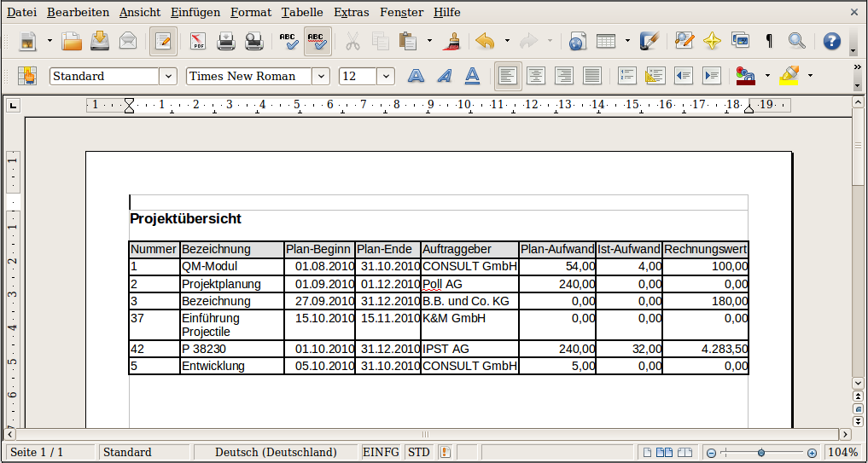Click the zoom slider handle in the status bar

click(761, 453)
